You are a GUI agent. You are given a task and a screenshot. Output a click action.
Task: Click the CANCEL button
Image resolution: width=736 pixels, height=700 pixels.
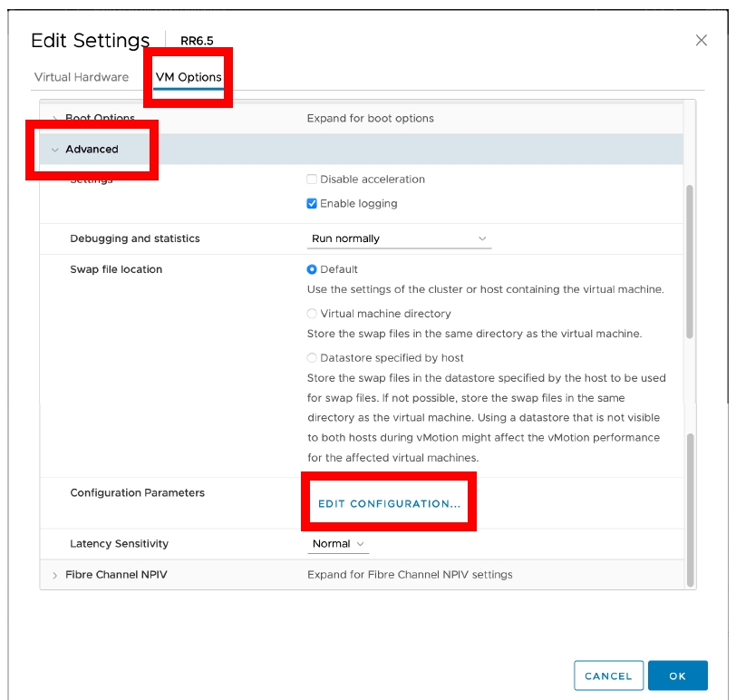(608, 676)
